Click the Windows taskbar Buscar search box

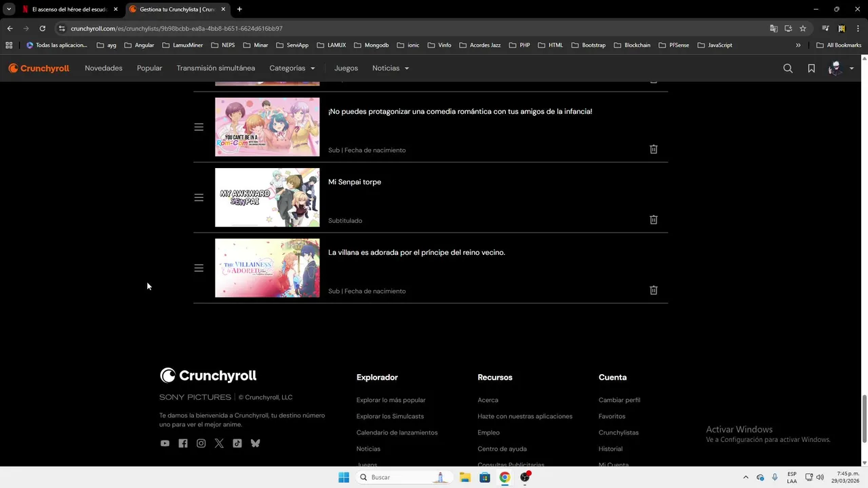(404, 477)
